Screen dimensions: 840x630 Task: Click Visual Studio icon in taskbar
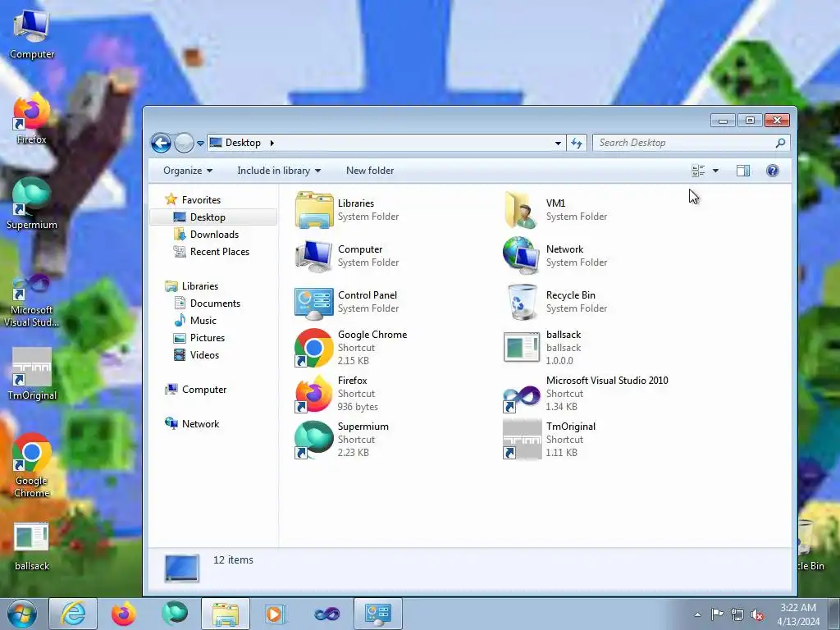tap(326, 614)
